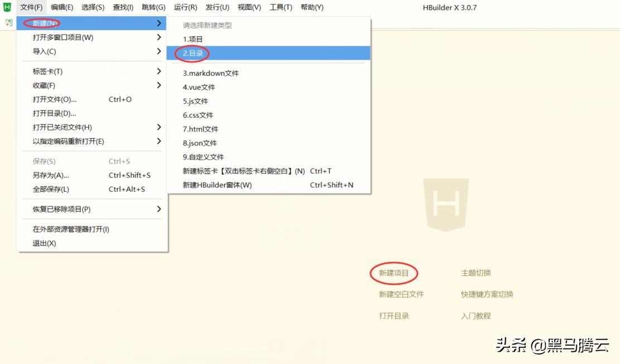Screen dimensions: 620x364
Task: Click the 新建空白文件 link
Action: pos(401,294)
